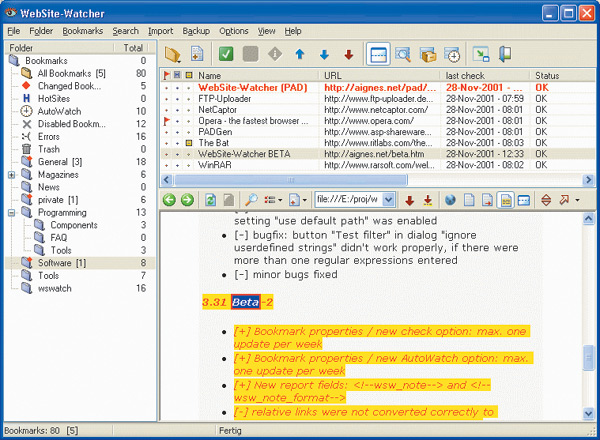Click the Total column header in tree
The width and height of the screenshot is (600, 440).
click(x=132, y=48)
